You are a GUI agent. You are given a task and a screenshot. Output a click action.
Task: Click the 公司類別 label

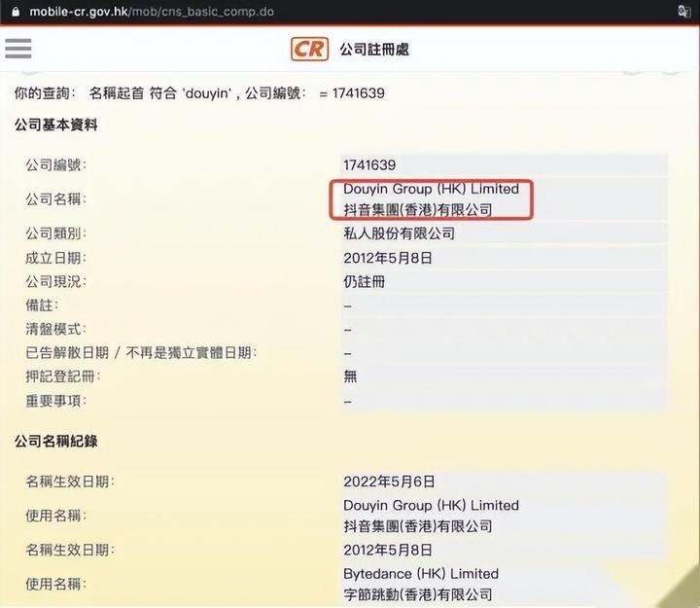(55, 233)
